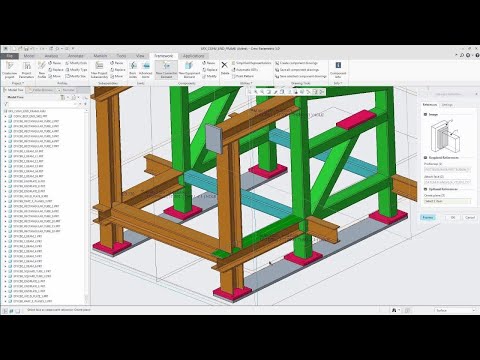Collapse the Image section in dialog
The height and width of the screenshot is (360, 480).
[426, 114]
